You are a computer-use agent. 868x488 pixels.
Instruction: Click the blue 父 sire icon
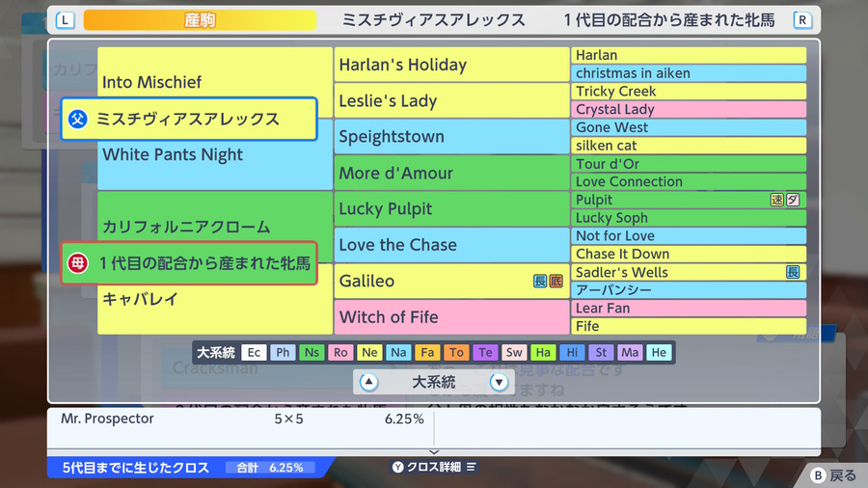click(x=77, y=119)
